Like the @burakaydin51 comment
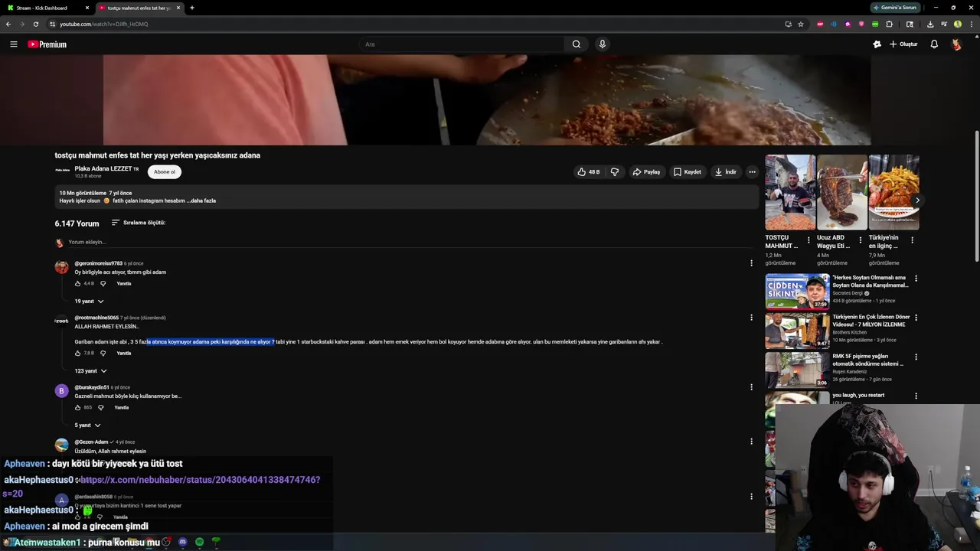The image size is (980, 551). pyautogui.click(x=78, y=407)
